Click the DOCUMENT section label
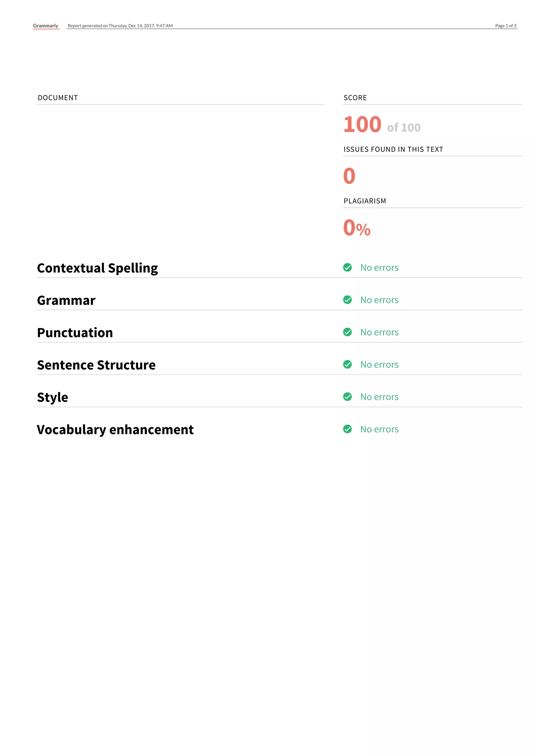 (58, 98)
